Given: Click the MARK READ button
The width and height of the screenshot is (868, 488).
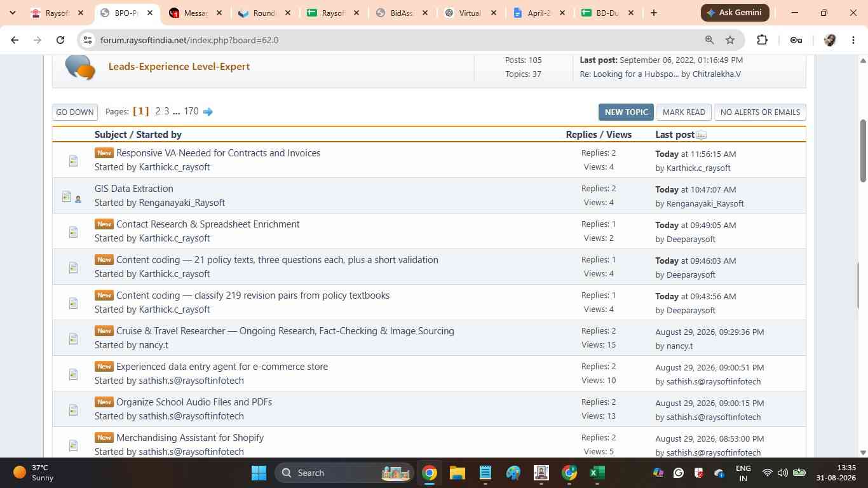Looking at the screenshot, I should 684,112.
